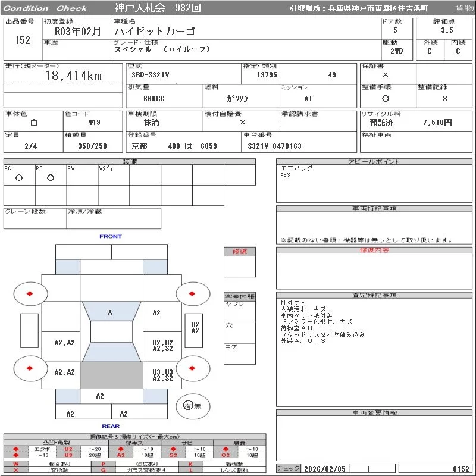Click the rear-right tire red diamond marker
The width and height of the screenshot is (476, 476).
[193, 369]
